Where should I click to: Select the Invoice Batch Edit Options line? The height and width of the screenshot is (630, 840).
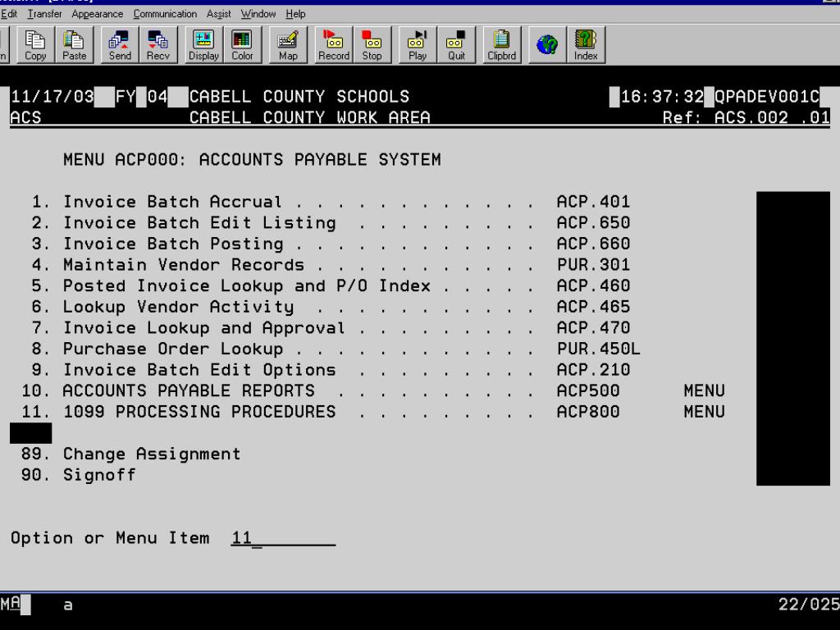click(331, 370)
